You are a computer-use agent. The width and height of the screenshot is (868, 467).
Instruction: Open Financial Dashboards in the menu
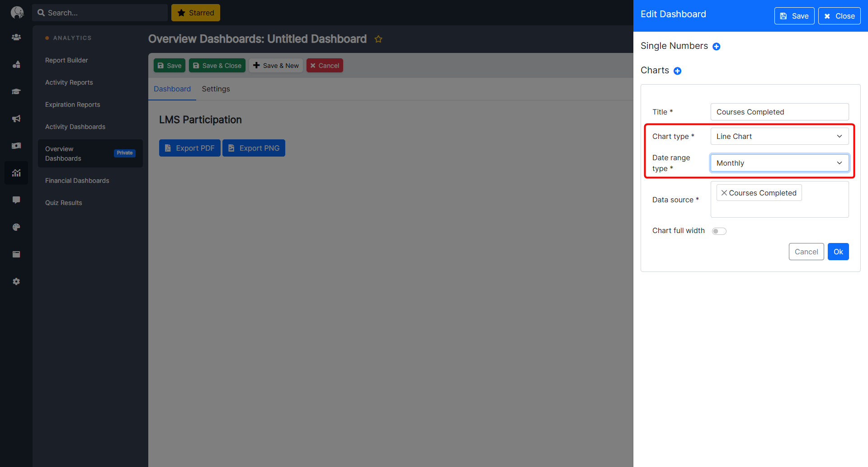point(77,181)
